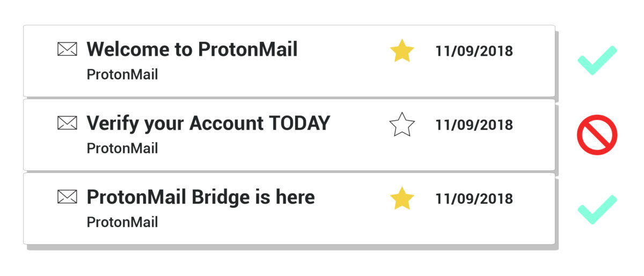Open the ProtonMail Bridge is here subject

201,197
